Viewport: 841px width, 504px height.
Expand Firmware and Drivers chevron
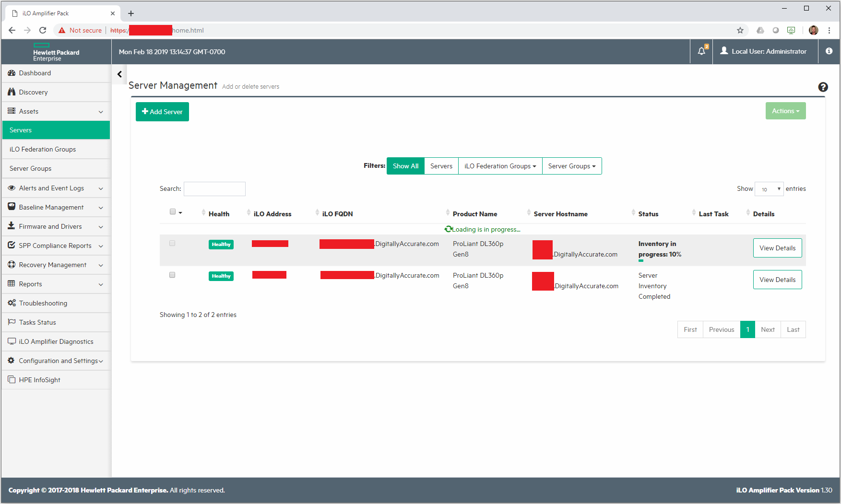coord(101,227)
